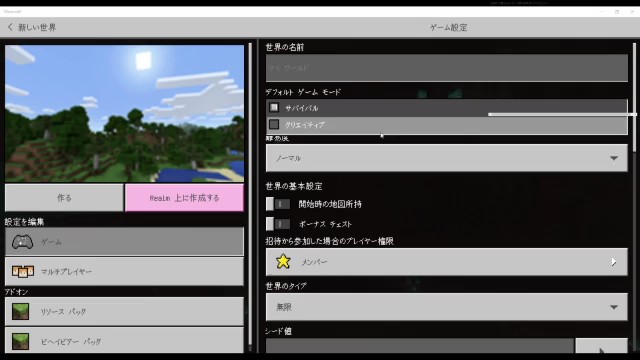
Task: Expand the ノーマル difficulty dropdown
Action: tap(447, 158)
